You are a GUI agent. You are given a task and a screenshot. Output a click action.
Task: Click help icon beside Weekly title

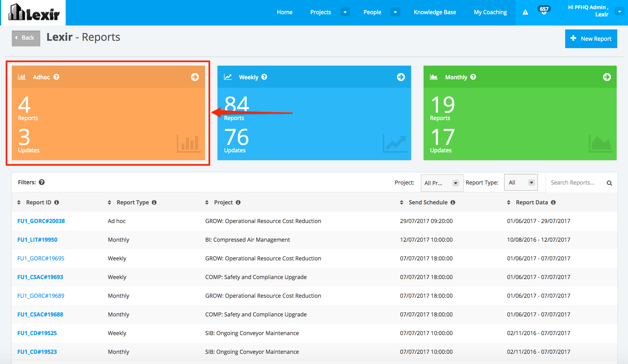264,77
